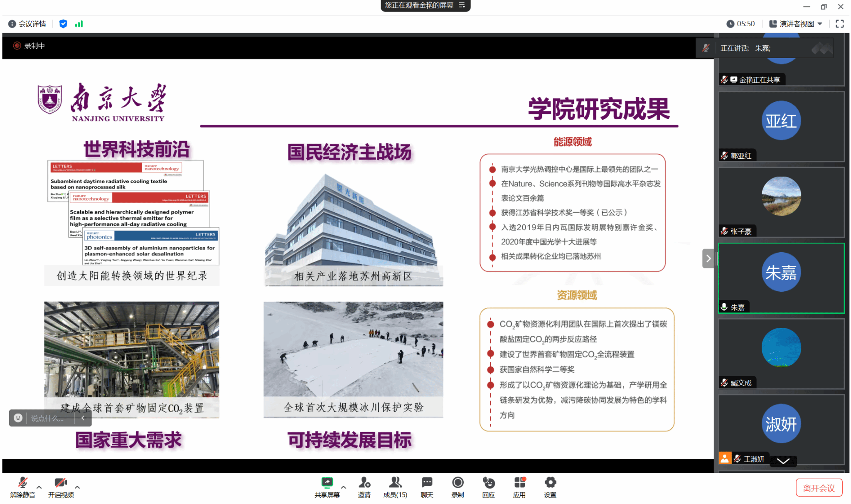Toggle full screen mode icon

[839, 24]
